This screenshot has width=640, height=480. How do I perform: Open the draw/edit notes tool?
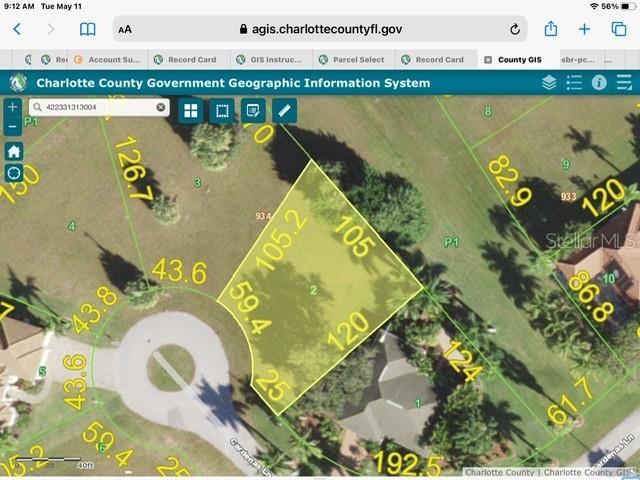tap(253, 110)
